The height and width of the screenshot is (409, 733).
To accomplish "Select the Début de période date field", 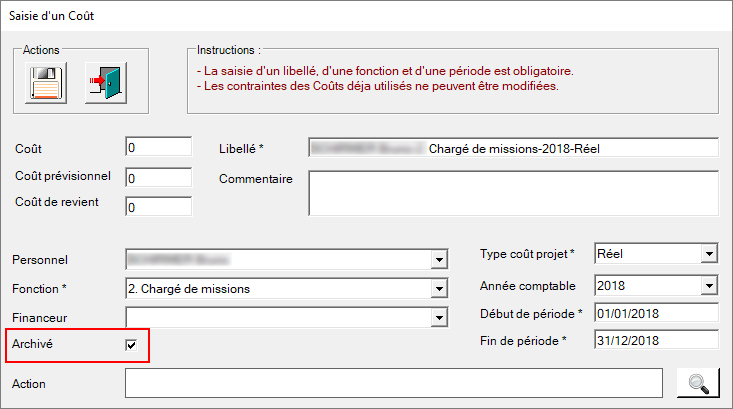I will tap(656, 313).
